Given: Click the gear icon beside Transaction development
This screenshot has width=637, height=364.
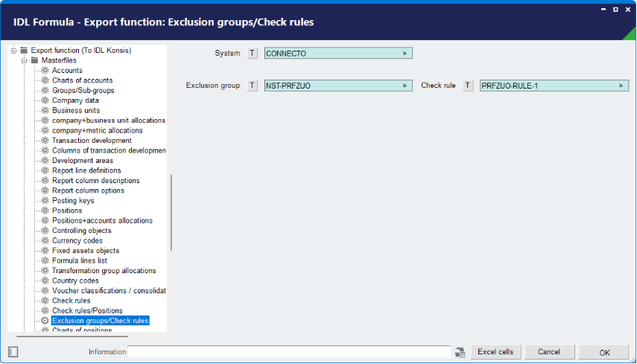Looking at the screenshot, I should (45, 141).
